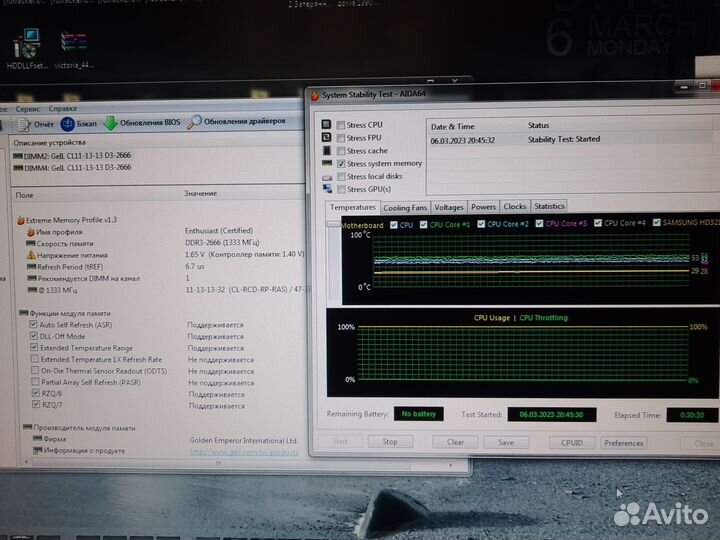Image resolution: width=720 pixels, height=540 pixels.
Task: Uncheck Stress system memory
Action: pyautogui.click(x=342, y=164)
